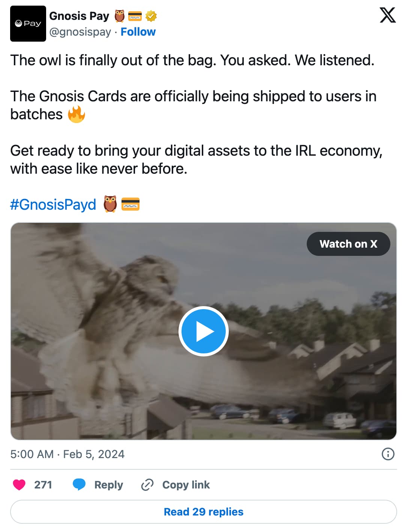Click the Reply text label

[x=109, y=485]
